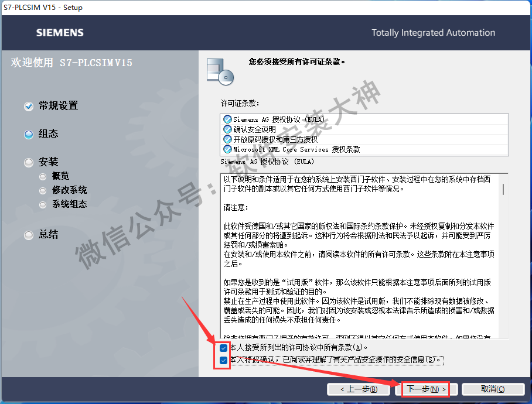Screen dimensions: 532x404
Task: Click the 总结 step label
Action: tap(48, 234)
